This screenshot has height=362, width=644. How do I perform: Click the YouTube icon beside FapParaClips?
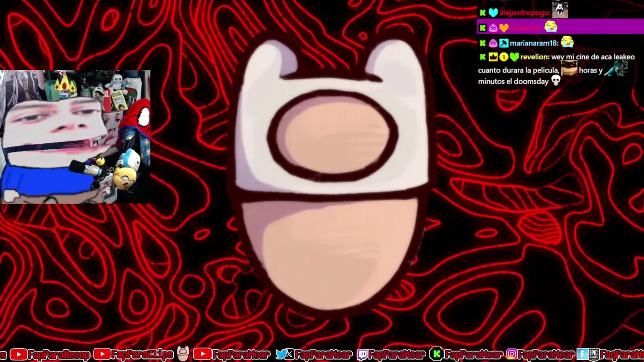tap(102, 355)
